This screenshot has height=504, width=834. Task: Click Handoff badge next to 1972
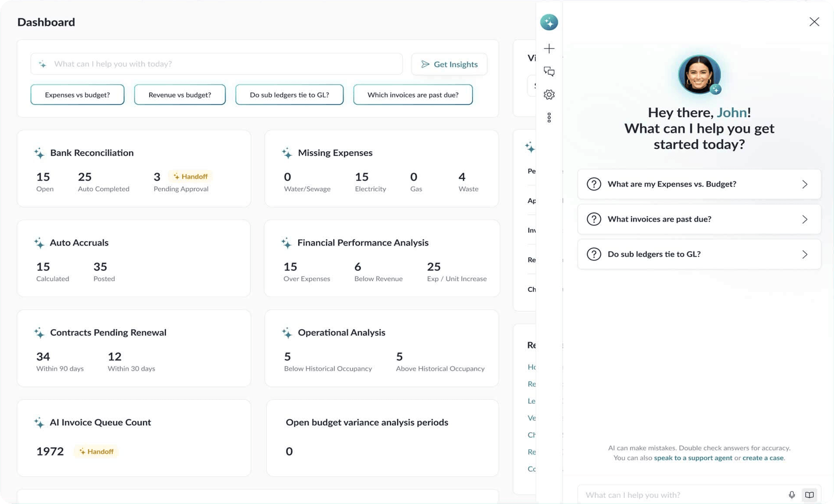tap(96, 452)
